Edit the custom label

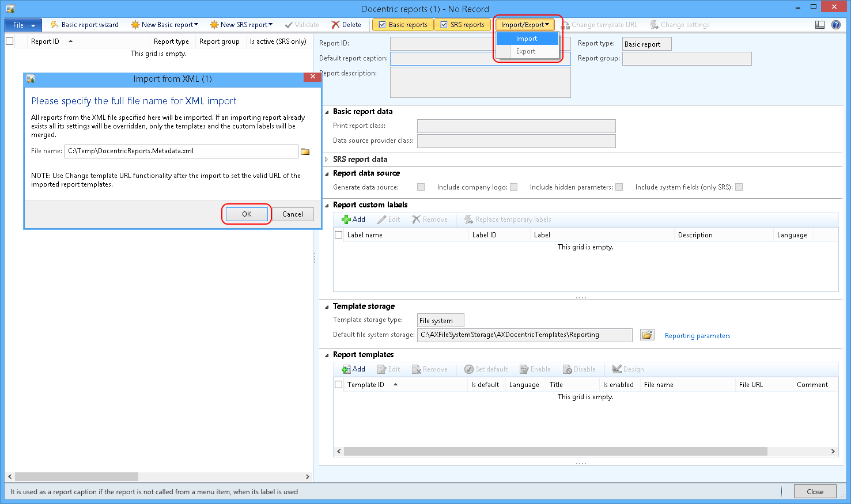(x=389, y=219)
